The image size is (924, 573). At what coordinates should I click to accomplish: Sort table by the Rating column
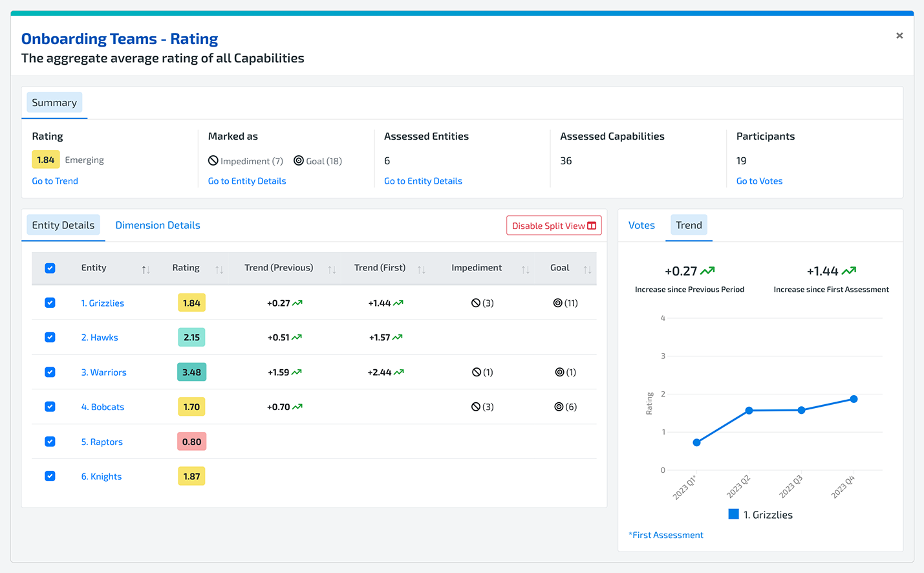pyautogui.click(x=219, y=269)
